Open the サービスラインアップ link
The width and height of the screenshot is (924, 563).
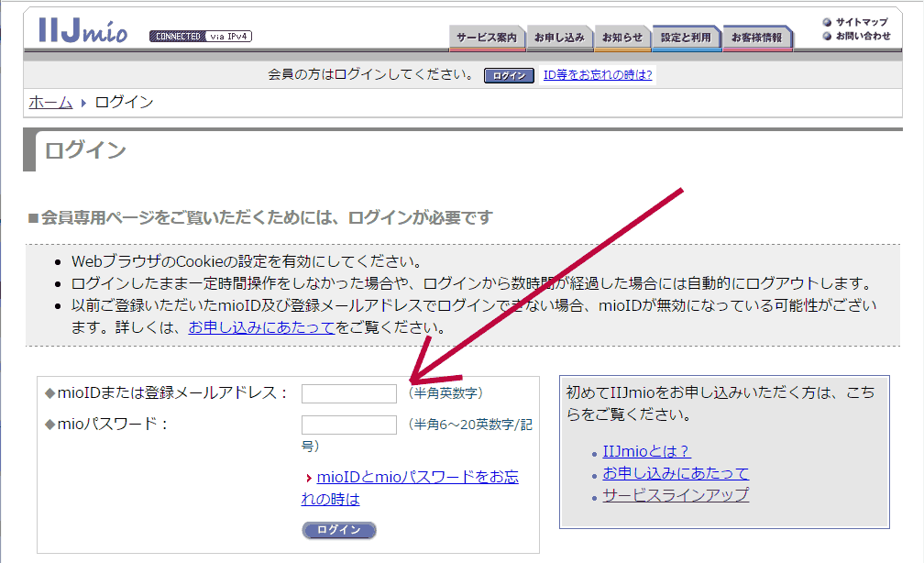675,495
